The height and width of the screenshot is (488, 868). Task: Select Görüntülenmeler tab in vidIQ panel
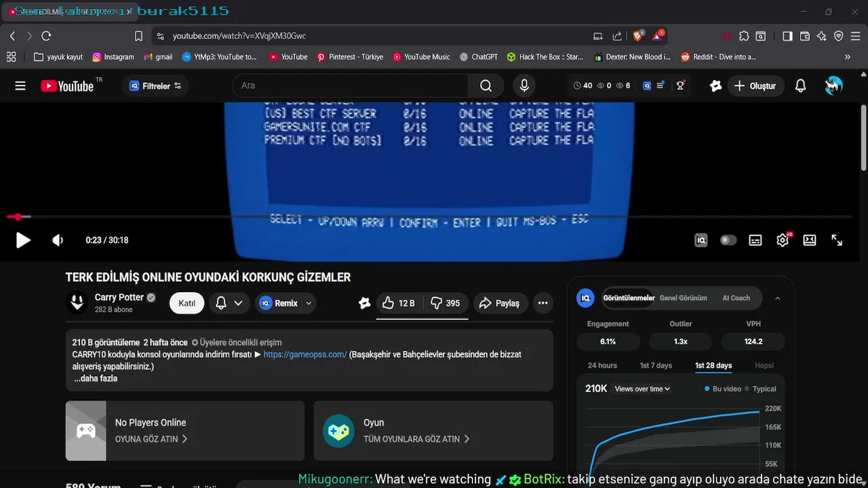[x=629, y=298]
